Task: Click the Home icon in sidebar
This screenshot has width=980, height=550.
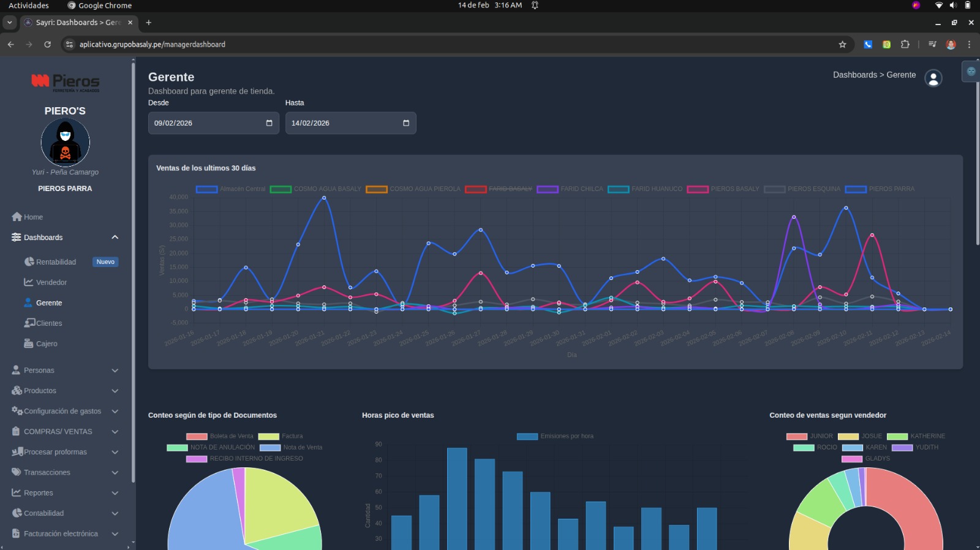Action: pyautogui.click(x=17, y=217)
